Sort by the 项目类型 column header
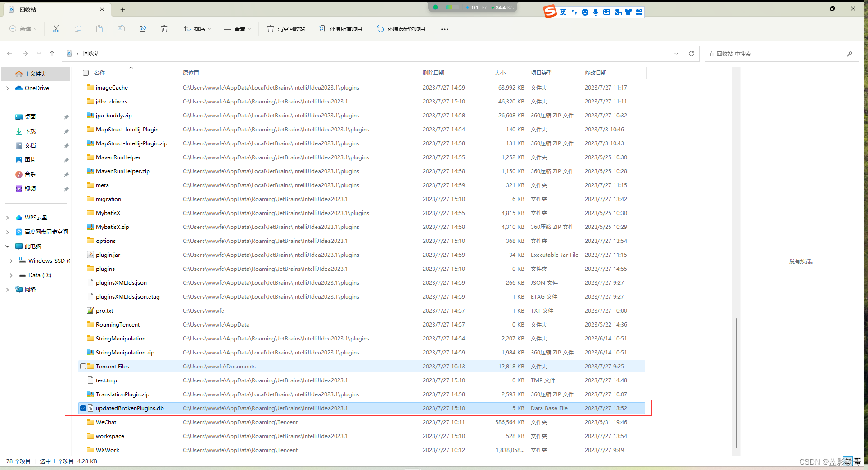Viewport: 868px width, 470px height. [542, 72]
